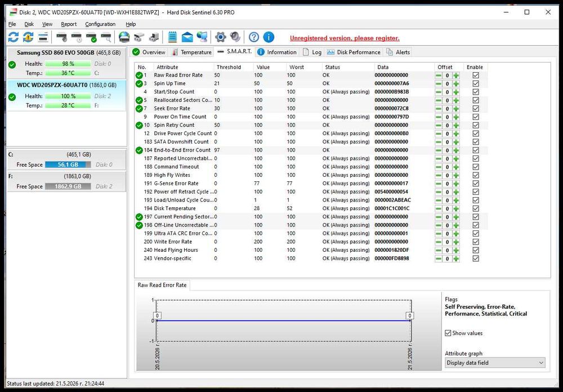Switch to the Information tab

coord(277,52)
